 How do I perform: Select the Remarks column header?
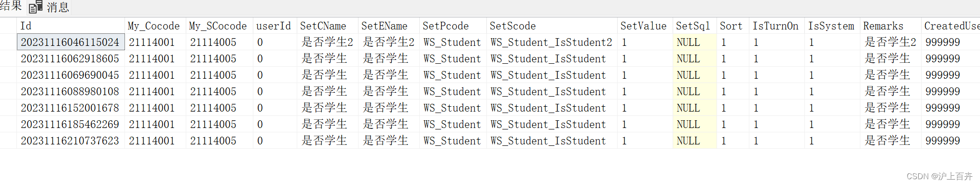(x=890, y=26)
